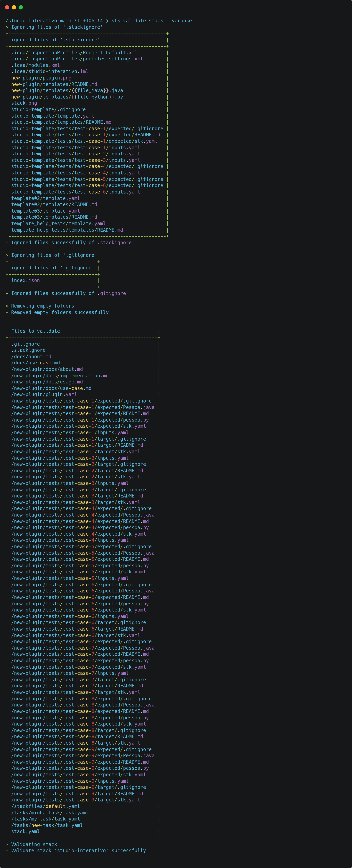Click the green maximize window dot
This screenshot has width=352, height=868.
(x=21, y=7)
